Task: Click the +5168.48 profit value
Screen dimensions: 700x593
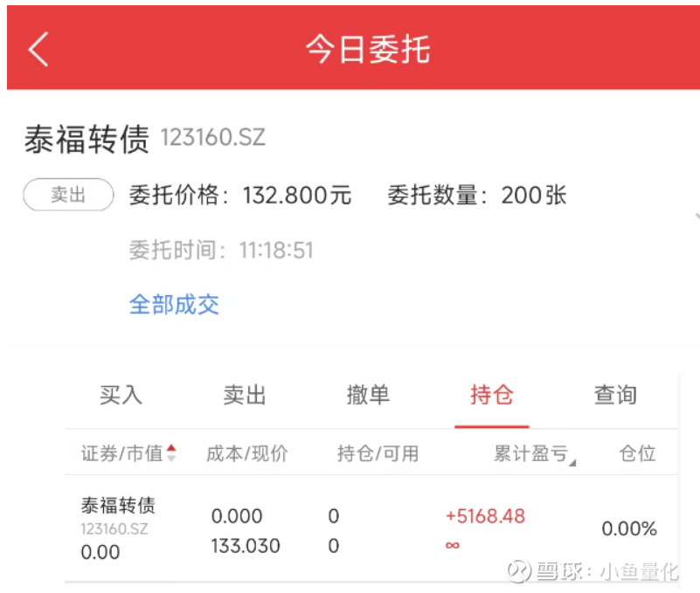Action: click(485, 516)
